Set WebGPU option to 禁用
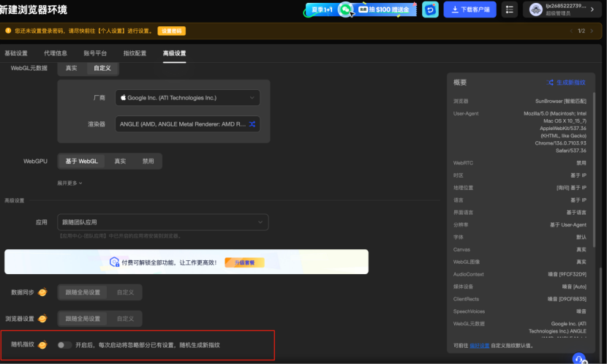Screen dimensions: 607x364 click(x=148, y=161)
